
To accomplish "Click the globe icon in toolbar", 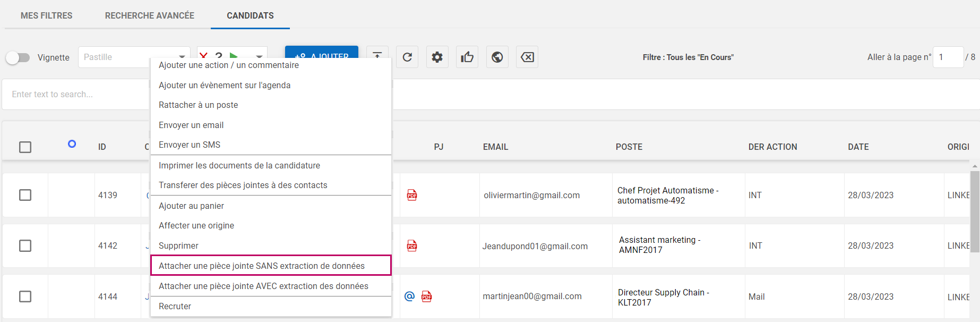I will 497,57.
